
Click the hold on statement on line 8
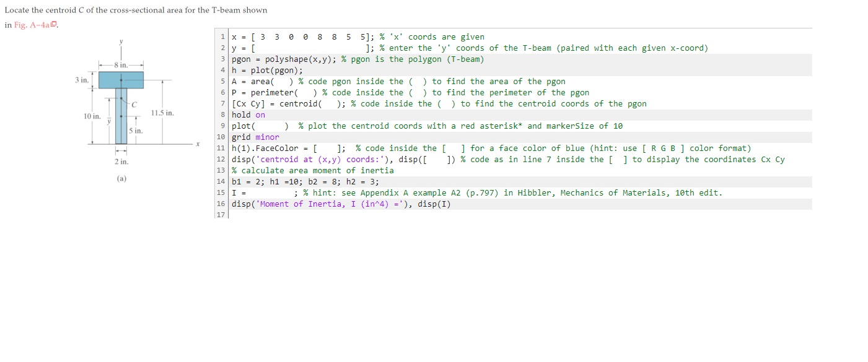tap(248, 114)
